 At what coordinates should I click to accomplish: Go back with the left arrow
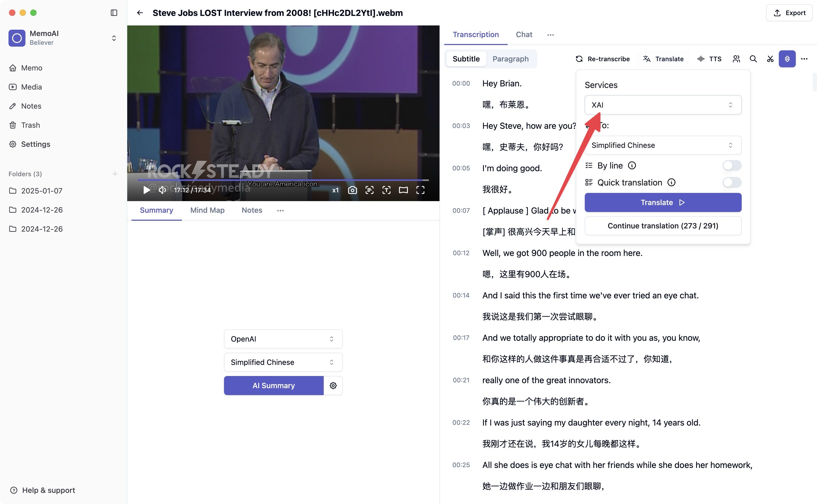point(140,13)
